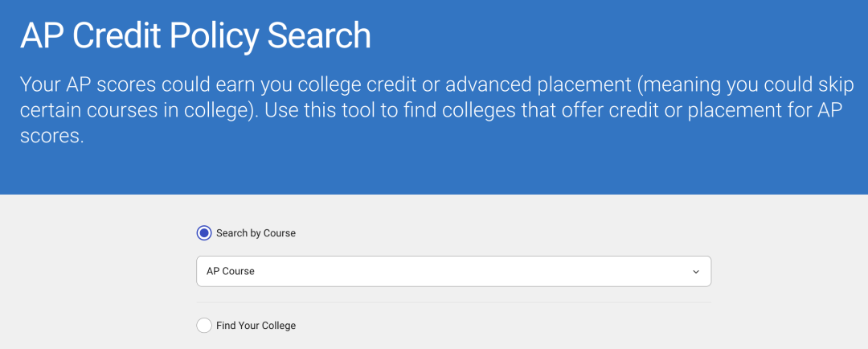Image resolution: width=868 pixels, height=349 pixels.
Task: Open the AP Course dropdown
Action: (453, 272)
